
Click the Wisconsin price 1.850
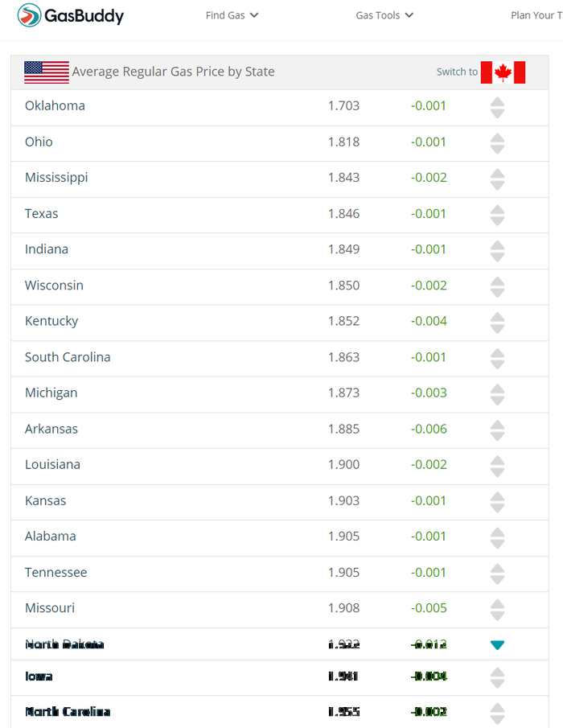(x=343, y=286)
